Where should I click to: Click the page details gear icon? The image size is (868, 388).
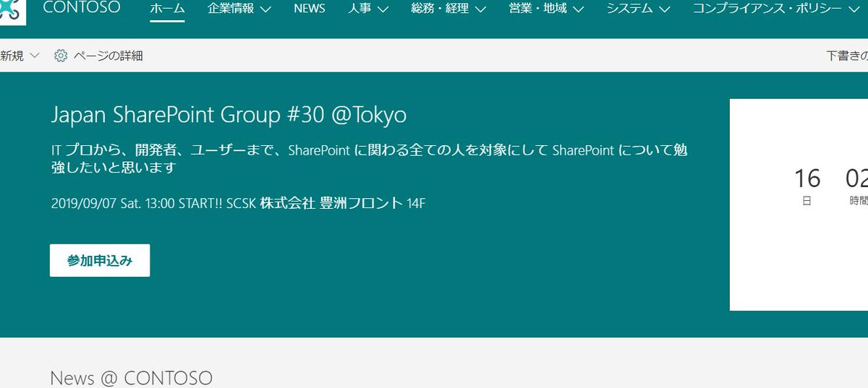click(x=61, y=56)
